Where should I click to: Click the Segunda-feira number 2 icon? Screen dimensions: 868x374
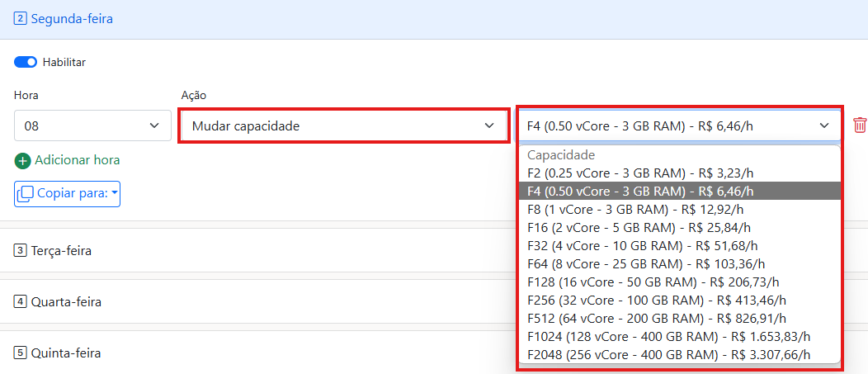pyautogui.click(x=21, y=18)
